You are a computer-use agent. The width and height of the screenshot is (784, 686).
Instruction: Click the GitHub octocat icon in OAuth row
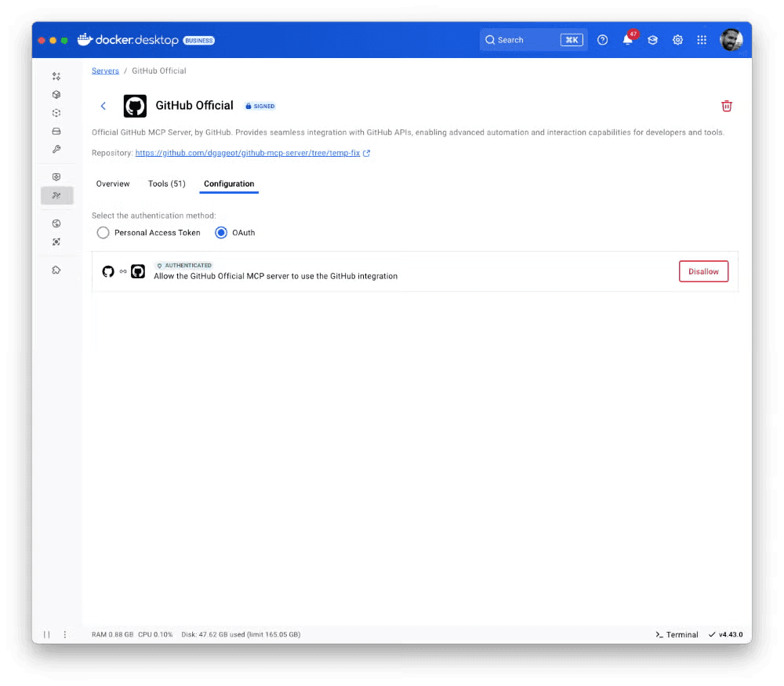[x=108, y=271]
